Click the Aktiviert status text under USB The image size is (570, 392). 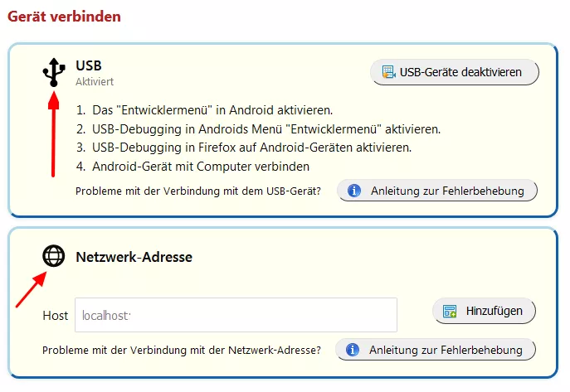click(95, 82)
